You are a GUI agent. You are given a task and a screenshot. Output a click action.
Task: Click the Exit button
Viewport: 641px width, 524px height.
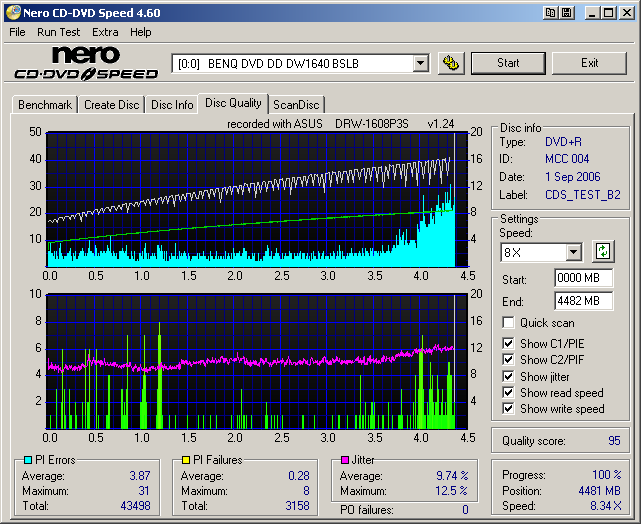589,63
